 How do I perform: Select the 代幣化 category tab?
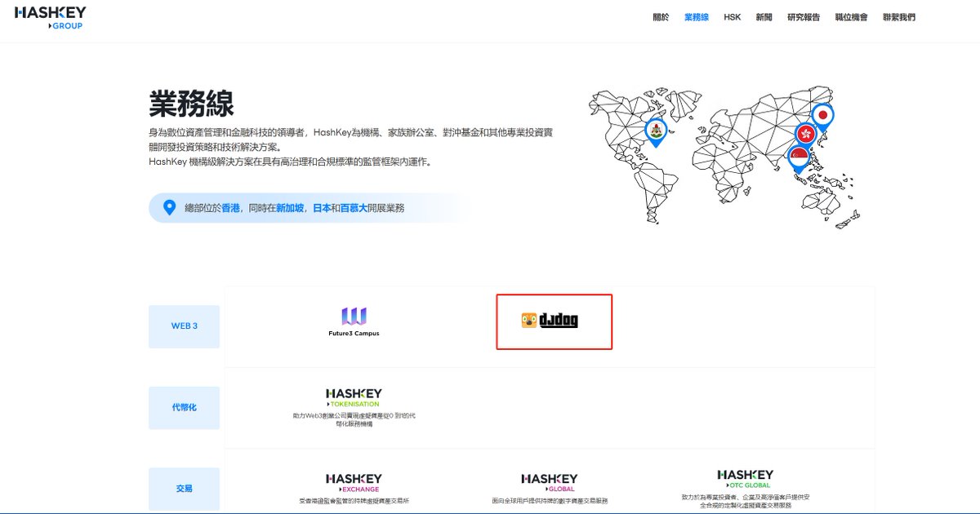click(x=184, y=407)
